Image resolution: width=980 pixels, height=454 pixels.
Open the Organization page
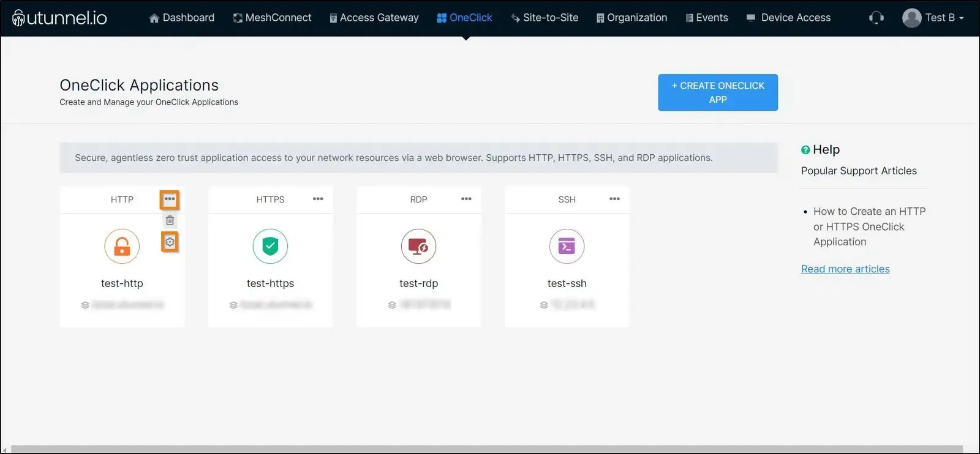pos(631,18)
